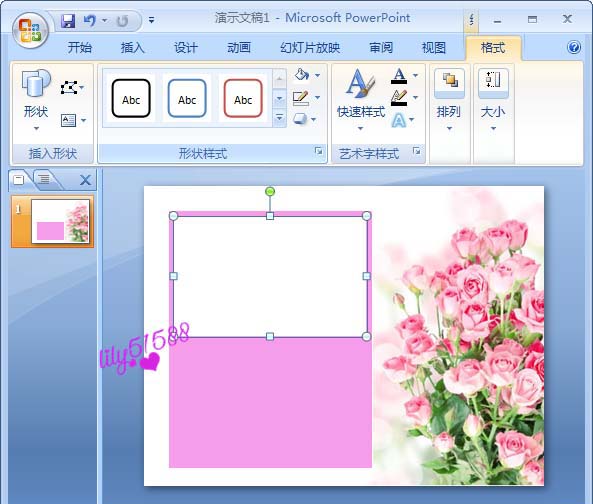The height and width of the screenshot is (504, 593).
Task: Click the Edit Shape icon
Action: 69,88
